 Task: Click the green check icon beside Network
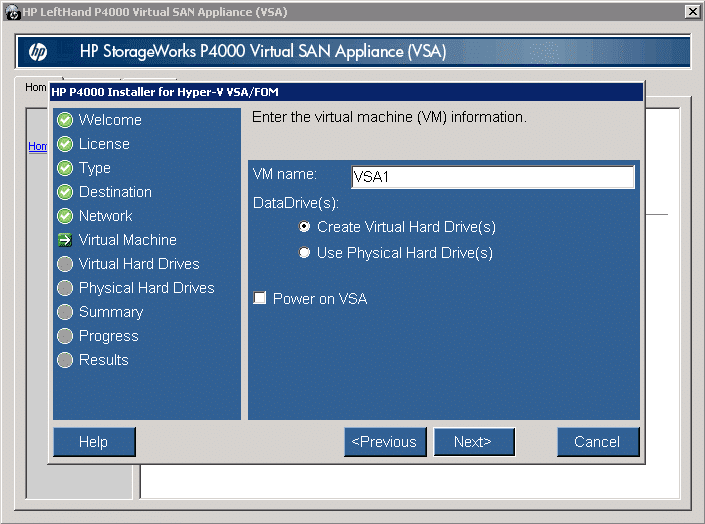tap(65, 216)
